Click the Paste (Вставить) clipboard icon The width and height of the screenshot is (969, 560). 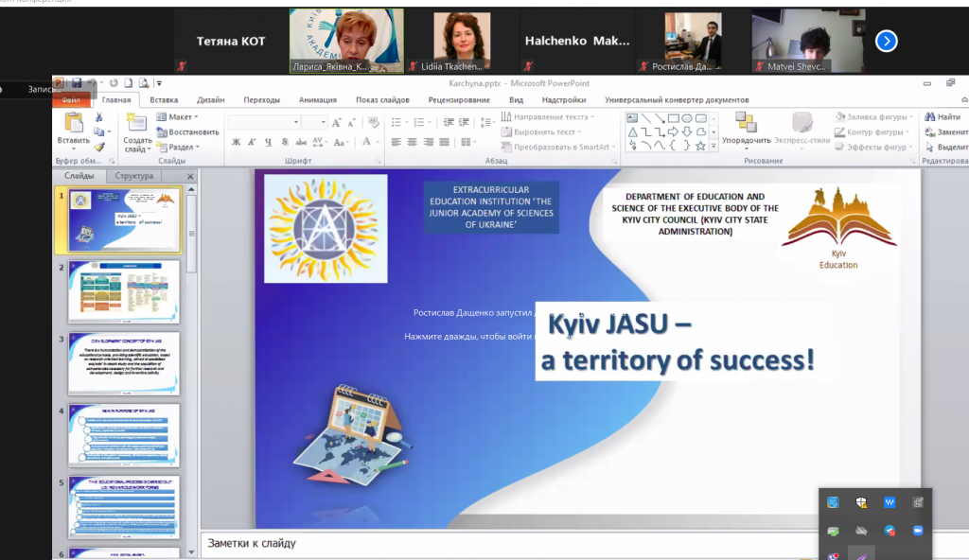(74, 124)
